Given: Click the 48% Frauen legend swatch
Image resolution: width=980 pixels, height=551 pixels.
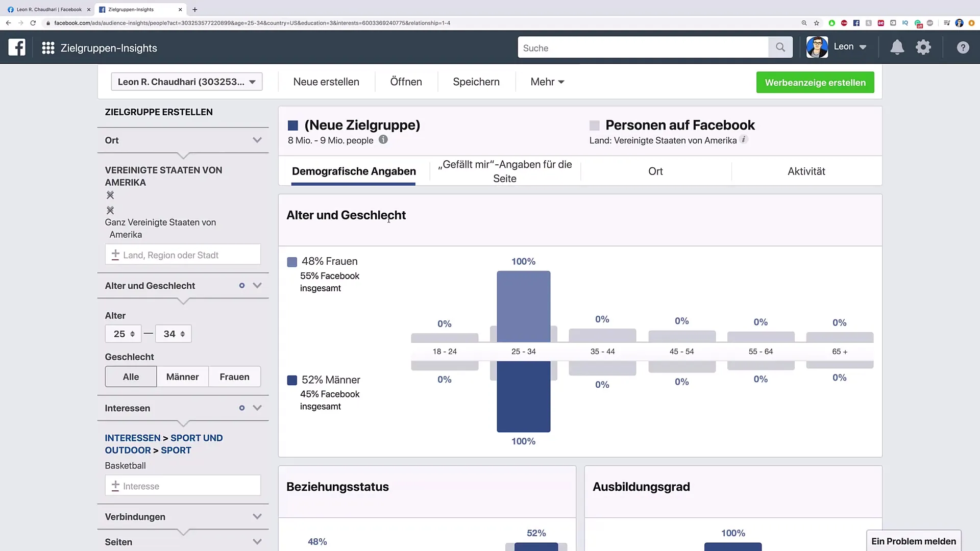Looking at the screenshot, I should pyautogui.click(x=292, y=262).
